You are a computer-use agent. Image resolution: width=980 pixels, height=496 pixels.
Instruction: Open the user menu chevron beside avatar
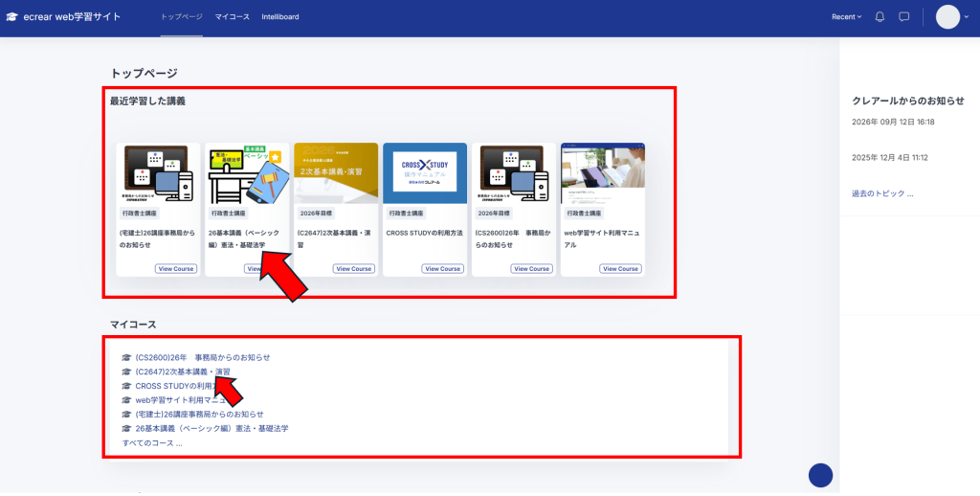[967, 17]
